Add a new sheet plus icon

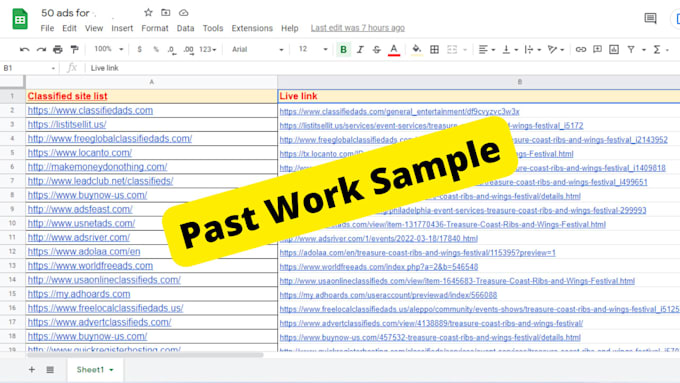(x=32, y=370)
